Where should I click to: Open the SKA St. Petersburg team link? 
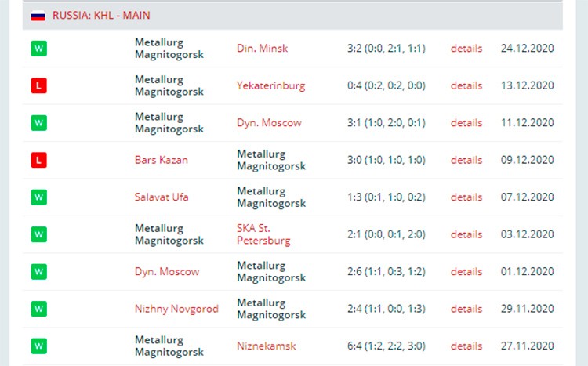[x=263, y=234]
